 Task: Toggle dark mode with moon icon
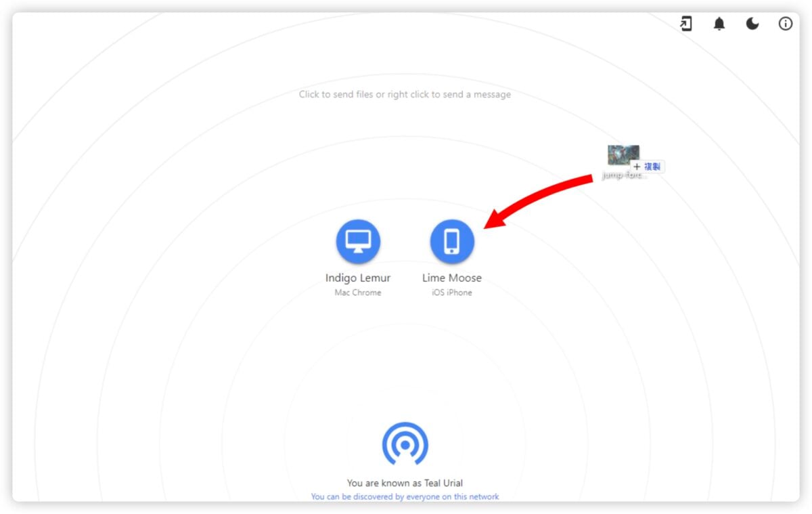pos(752,24)
